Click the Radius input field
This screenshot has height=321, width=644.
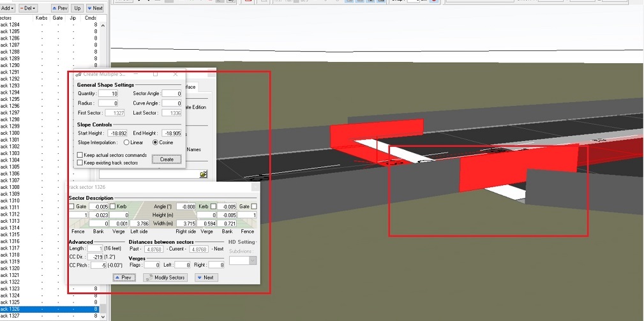pyautogui.click(x=108, y=103)
